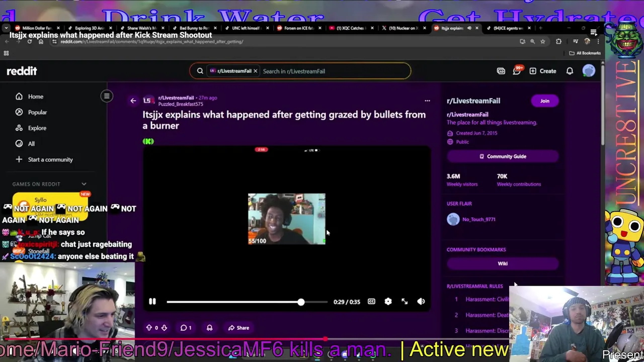Go back using the post back arrow
Viewport: 644px width, 362px height.
point(133,101)
